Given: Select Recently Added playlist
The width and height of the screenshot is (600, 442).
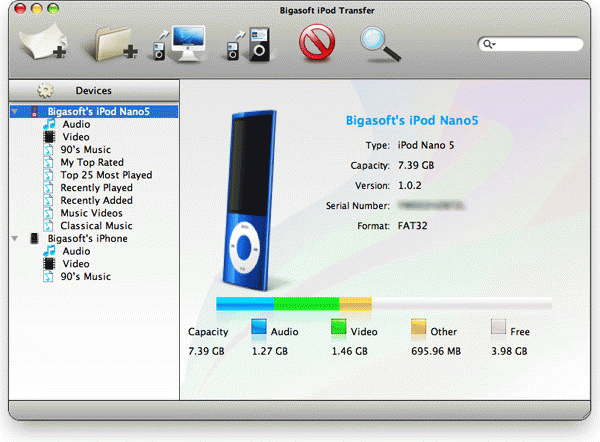Looking at the screenshot, I should pyautogui.click(x=96, y=200).
